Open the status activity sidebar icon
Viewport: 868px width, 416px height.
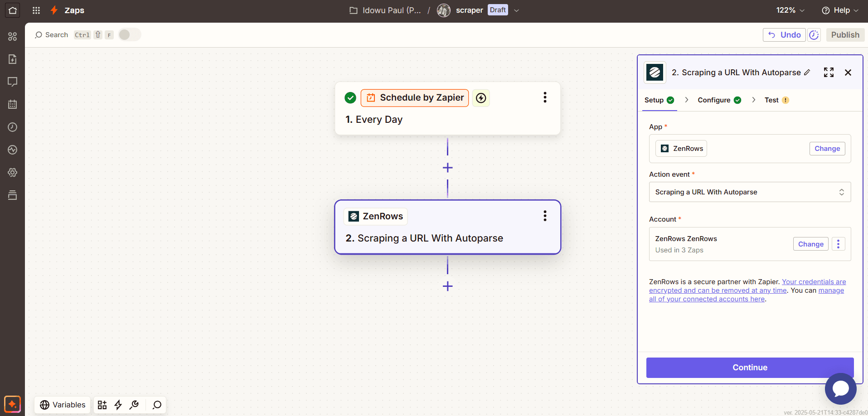(13, 150)
